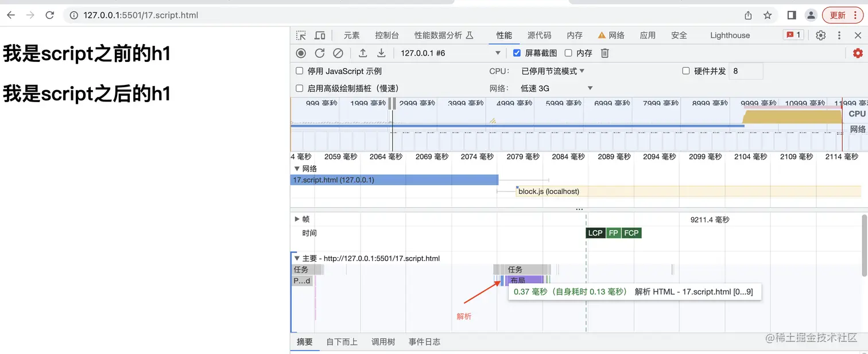Expand the 帧 track
This screenshot has height=354, width=868.
pos(297,219)
